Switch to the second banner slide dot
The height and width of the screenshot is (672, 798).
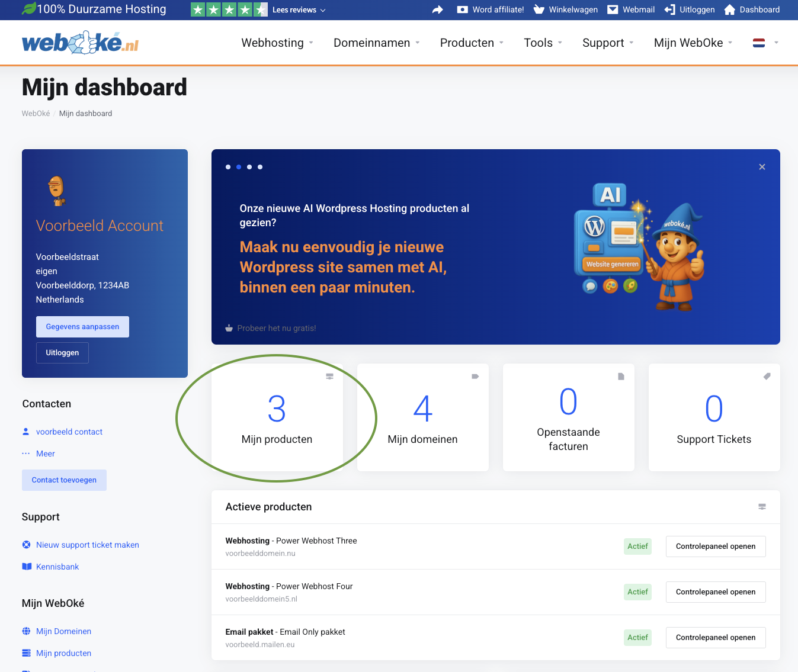[239, 167]
